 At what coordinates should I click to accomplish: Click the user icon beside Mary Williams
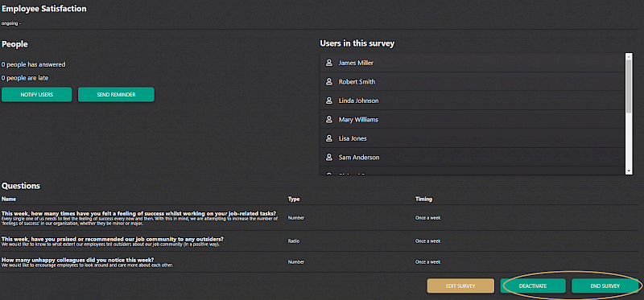(x=328, y=119)
